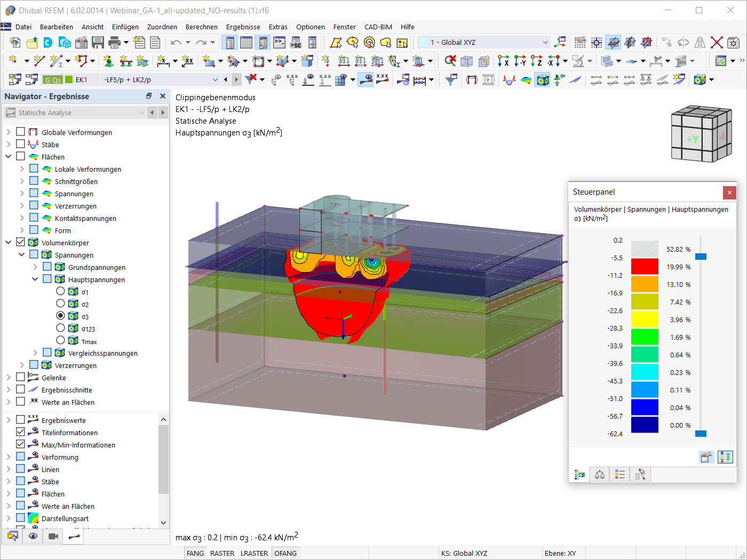The image size is (747, 560).
Task: Open the eye display tab in Navigator
Action: coord(33,536)
